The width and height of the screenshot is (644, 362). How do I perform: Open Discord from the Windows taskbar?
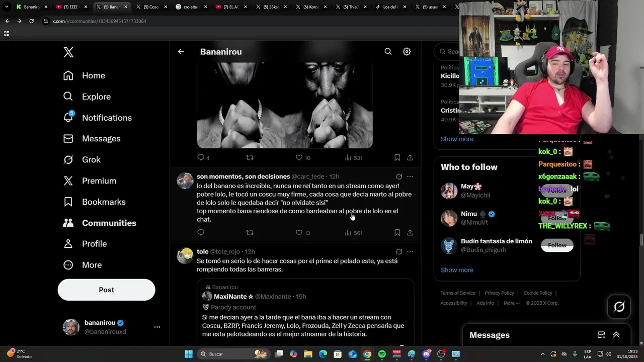click(427, 354)
